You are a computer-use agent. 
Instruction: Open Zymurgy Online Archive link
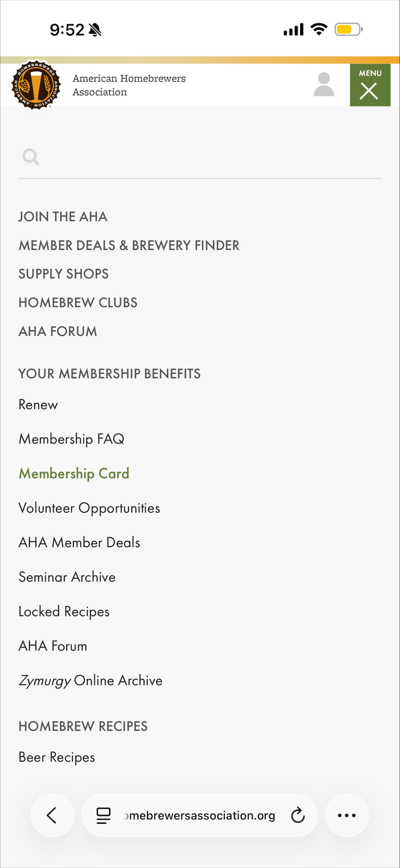[91, 680]
